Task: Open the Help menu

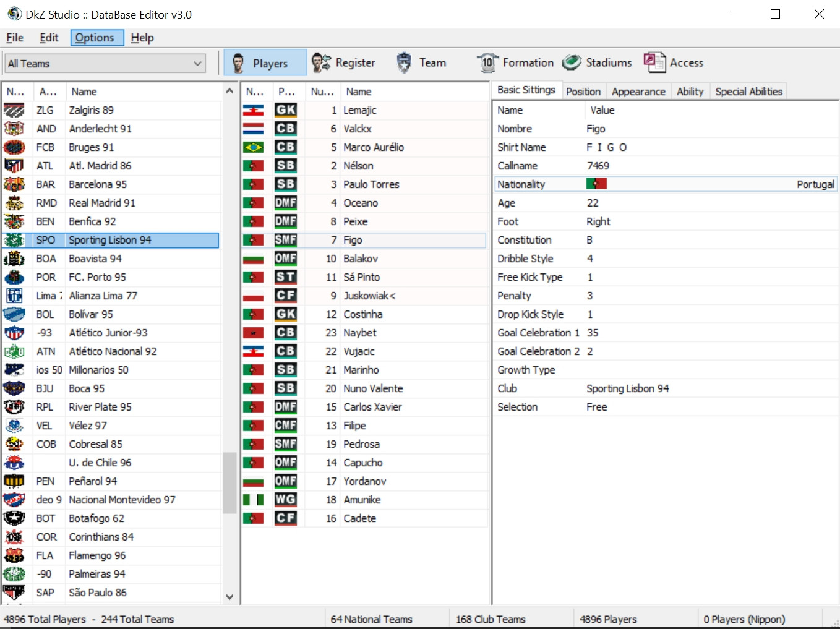Action: (142, 38)
